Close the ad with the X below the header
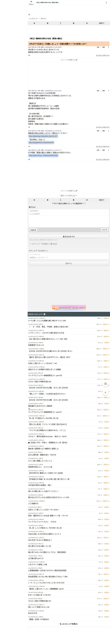The height and width of the screenshot is (644, 110). click(29, 14)
